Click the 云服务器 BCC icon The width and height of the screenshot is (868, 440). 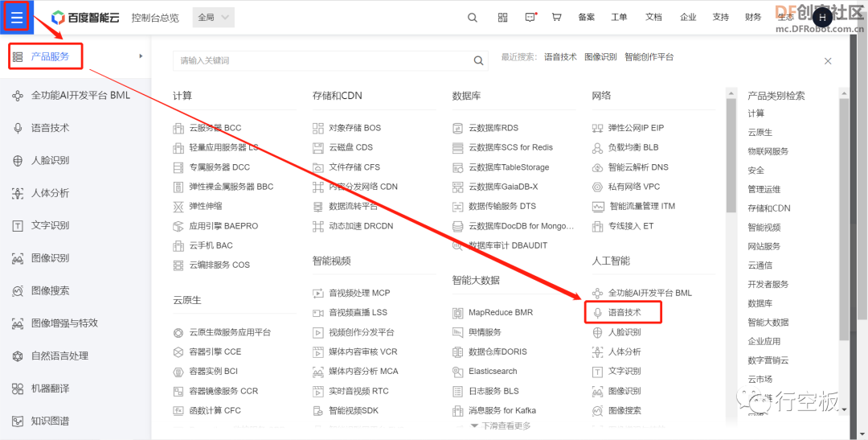click(178, 128)
